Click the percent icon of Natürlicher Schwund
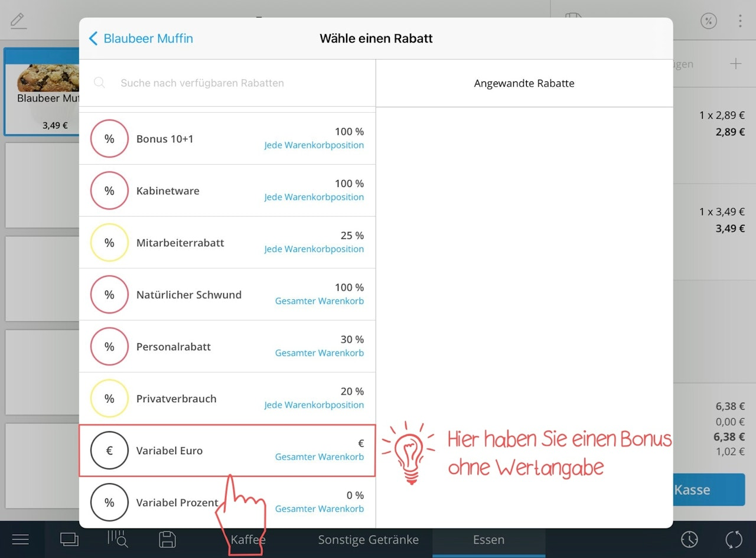This screenshot has height=558, width=756. (109, 295)
